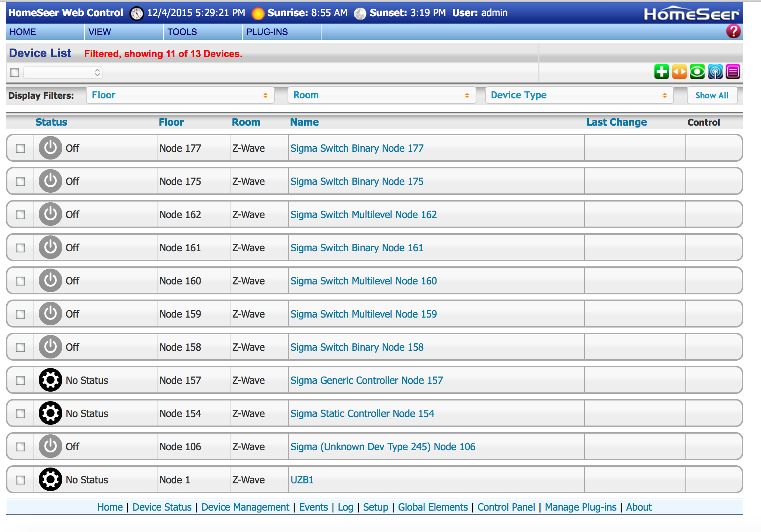The width and height of the screenshot is (761, 532).
Task: Open Sigma Switch Binary Node 177
Action: point(357,148)
